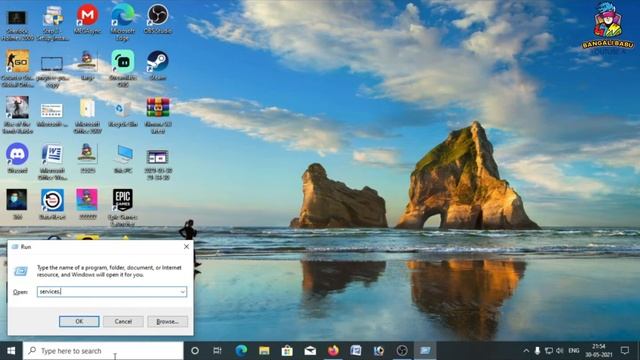Screen dimensions: 640x360
Task: Select the Counter-Strike GO desktop icon
Action: tap(17, 69)
